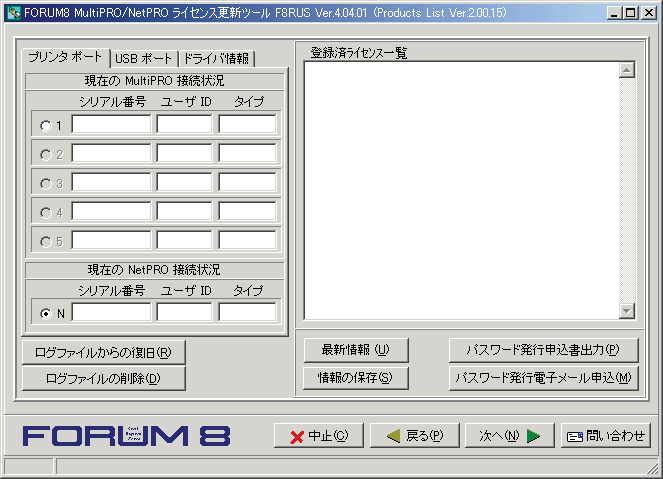Screen dimensions: 663x479
Task: Click NetPRO row N タイプ field
Action: [247, 312]
